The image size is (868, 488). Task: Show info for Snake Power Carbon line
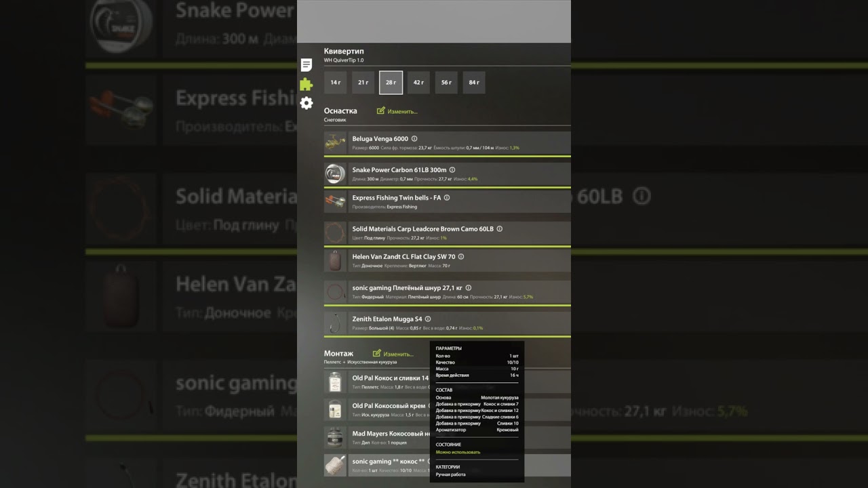point(452,170)
